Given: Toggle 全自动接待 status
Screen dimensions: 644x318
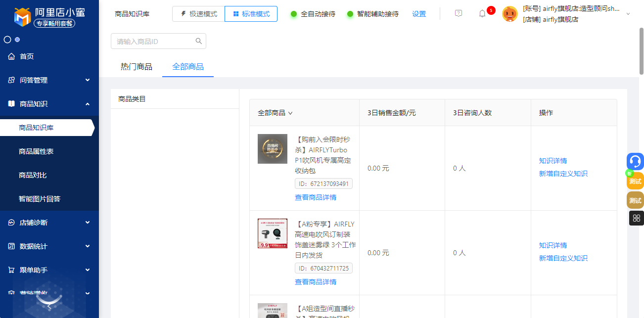Looking at the screenshot, I should coord(313,14).
